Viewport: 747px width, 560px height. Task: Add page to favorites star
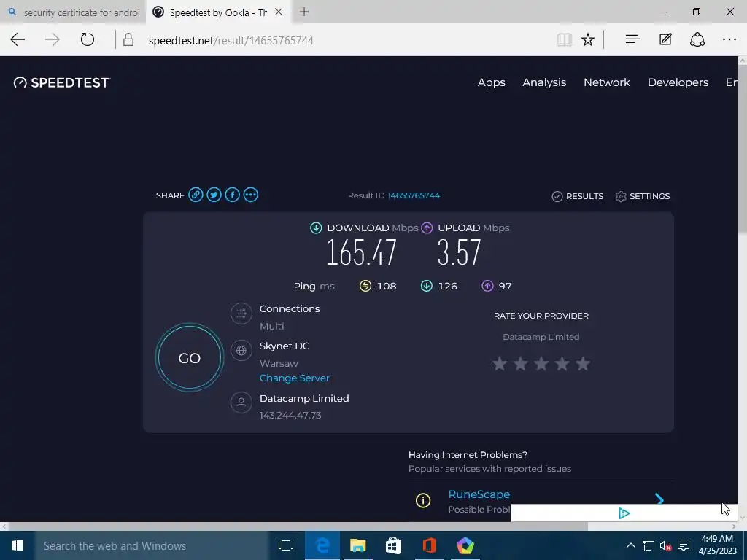click(588, 39)
